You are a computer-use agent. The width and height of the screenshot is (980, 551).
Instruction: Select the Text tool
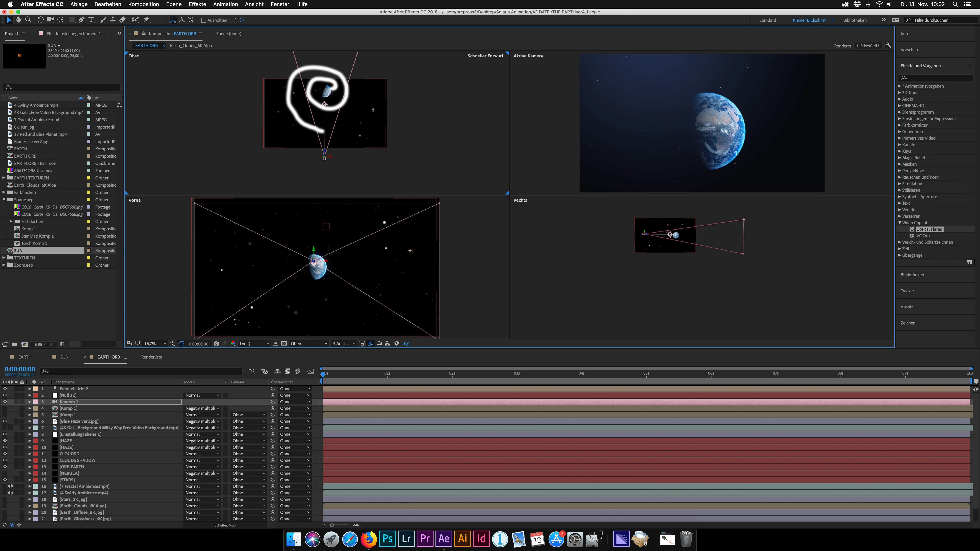(x=91, y=20)
